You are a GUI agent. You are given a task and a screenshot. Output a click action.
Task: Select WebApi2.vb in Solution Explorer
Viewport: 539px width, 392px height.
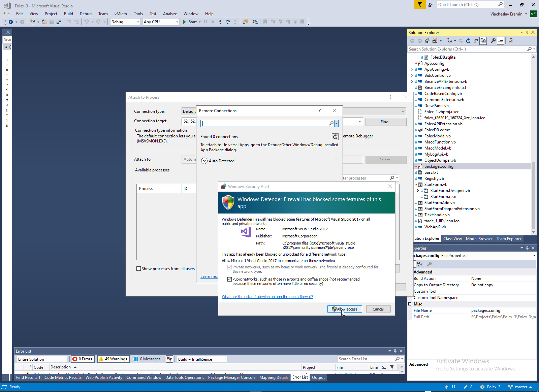[435, 227]
